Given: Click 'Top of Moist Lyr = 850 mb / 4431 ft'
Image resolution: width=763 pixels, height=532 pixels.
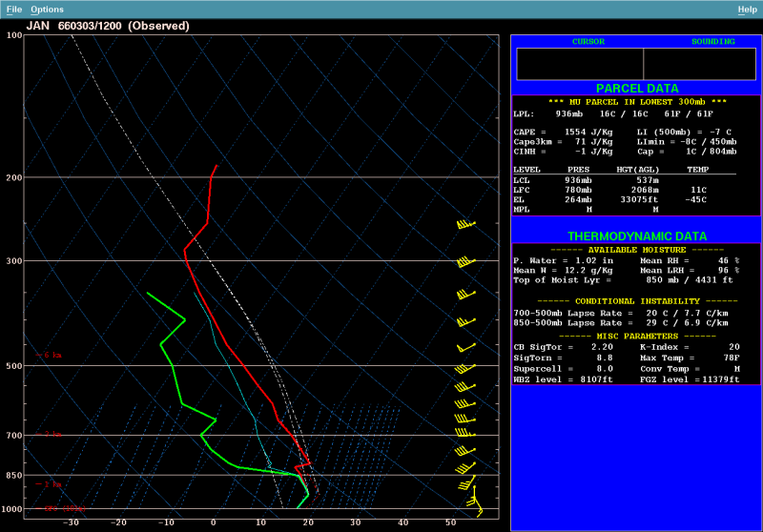Looking at the screenshot, I should (624, 280).
